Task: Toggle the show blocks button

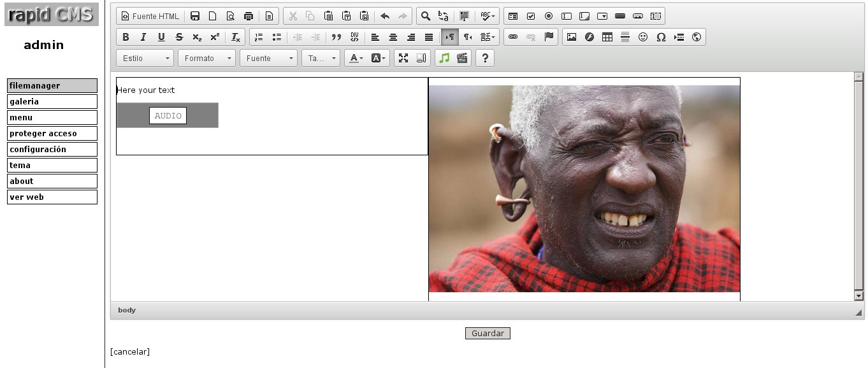Action: click(421, 58)
